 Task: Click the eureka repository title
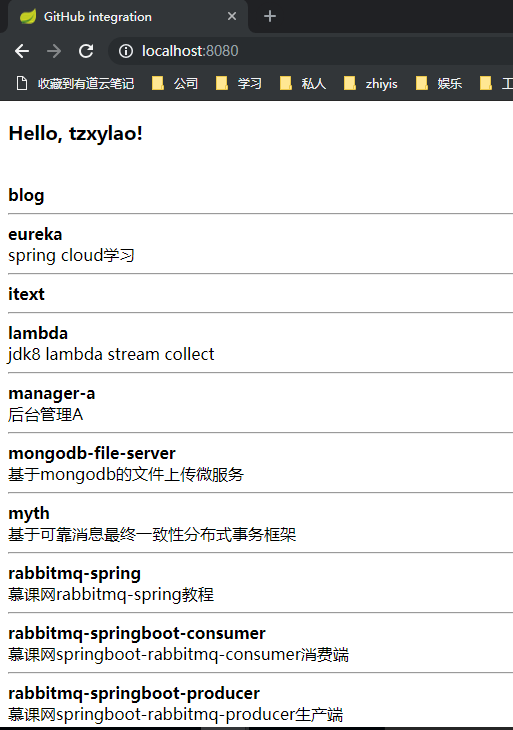[x=35, y=234]
